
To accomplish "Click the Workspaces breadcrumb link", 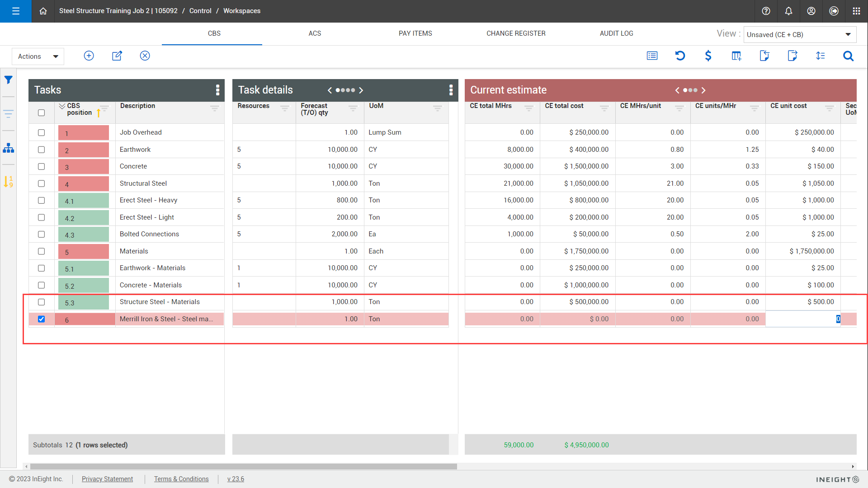I will [x=242, y=11].
